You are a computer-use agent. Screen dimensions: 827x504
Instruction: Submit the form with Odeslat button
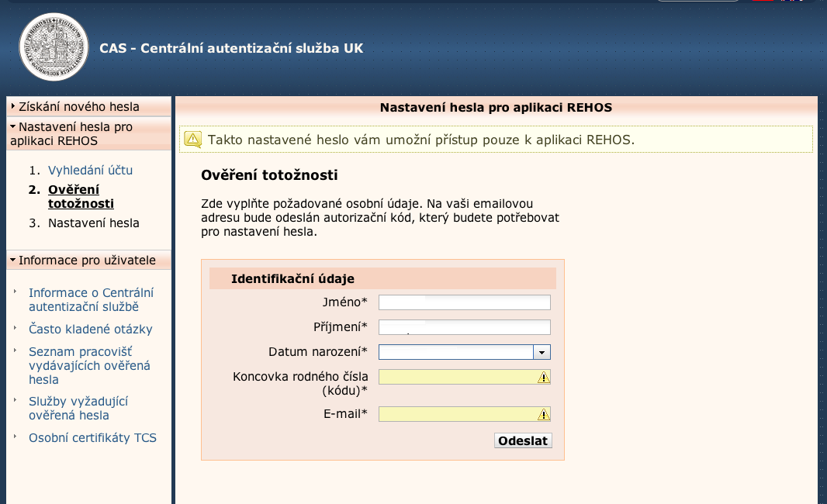(523, 440)
